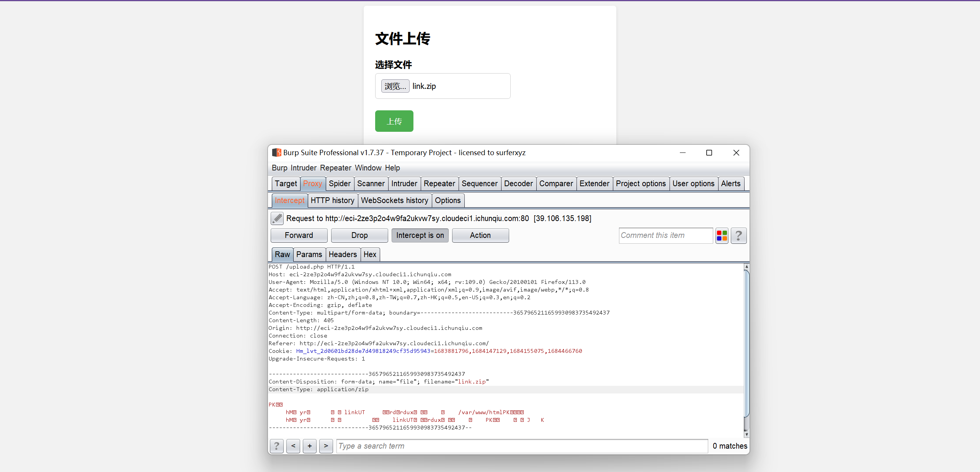The height and width of the screenshot is (472, 980).
Task: Click the green 上传 upload button
Action: [x=394, y=121]
